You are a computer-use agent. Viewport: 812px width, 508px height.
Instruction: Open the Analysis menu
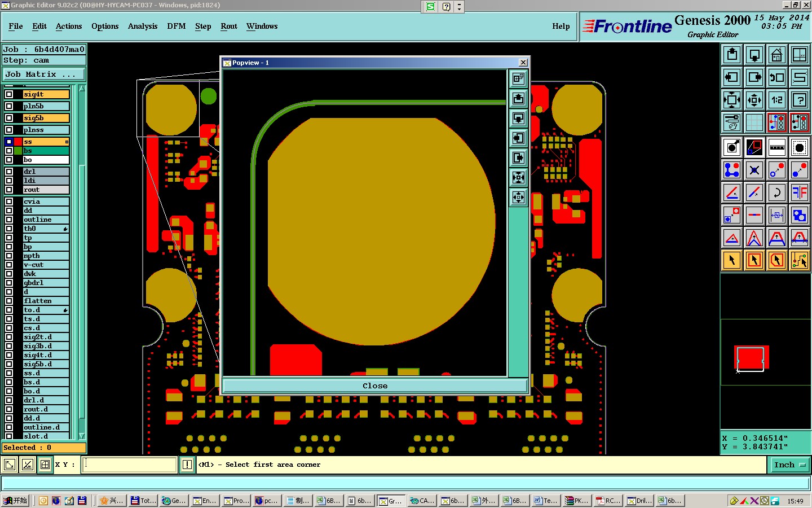[143, 26]
